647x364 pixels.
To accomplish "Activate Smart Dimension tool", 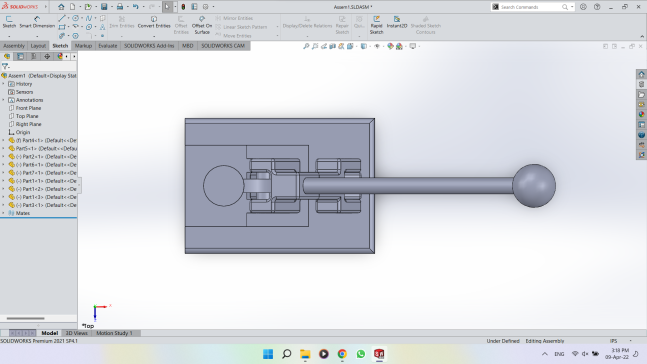I will pyautogui.click(x=37, y=22).
